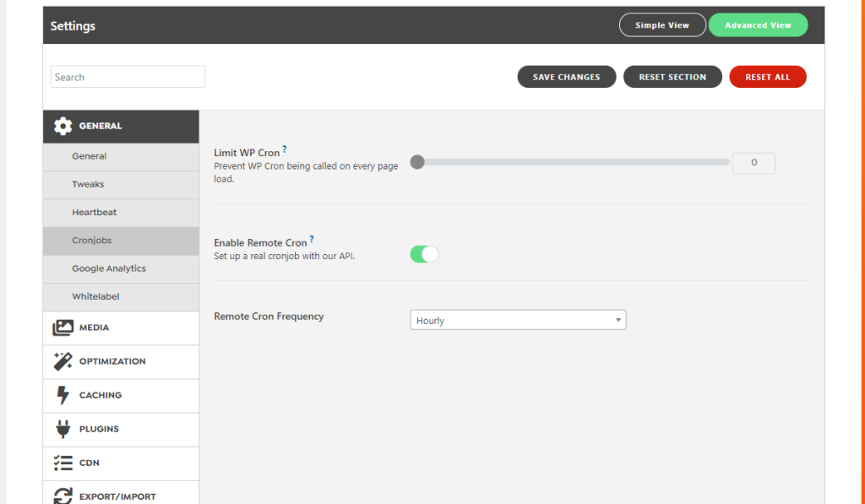Click the Reset Section button

tap(672, 77)
